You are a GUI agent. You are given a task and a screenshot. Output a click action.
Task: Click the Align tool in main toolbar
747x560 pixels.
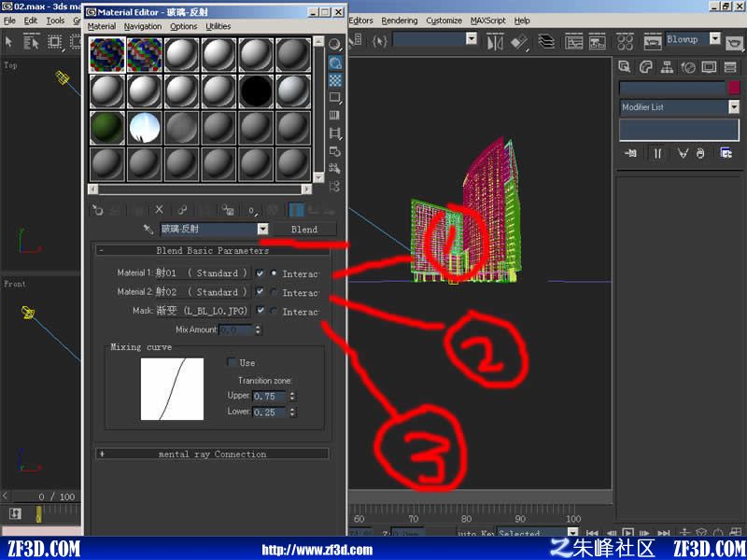click(x=519, y=42)
